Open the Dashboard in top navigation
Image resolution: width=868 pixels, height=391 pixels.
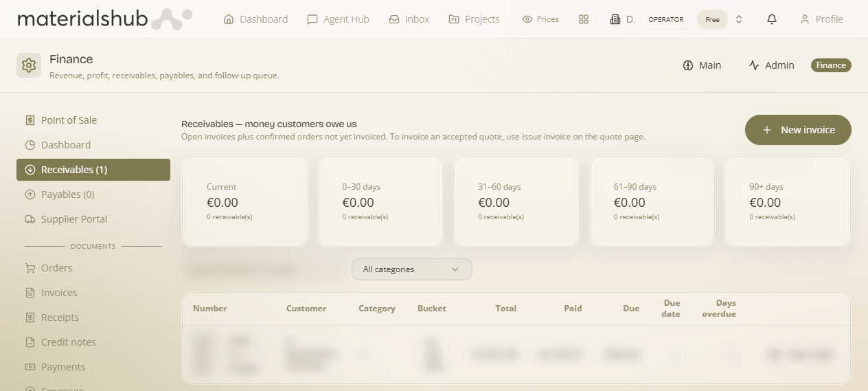pos(255,19)
